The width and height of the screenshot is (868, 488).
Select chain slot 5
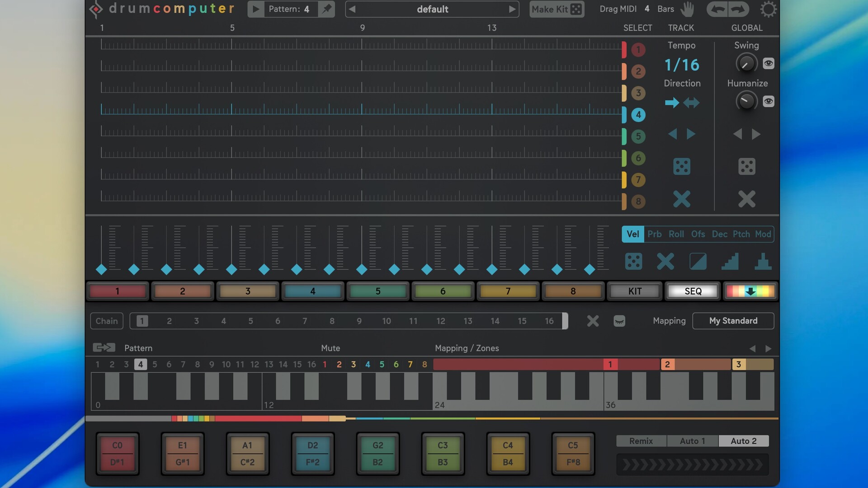click(x=250, y=321)
